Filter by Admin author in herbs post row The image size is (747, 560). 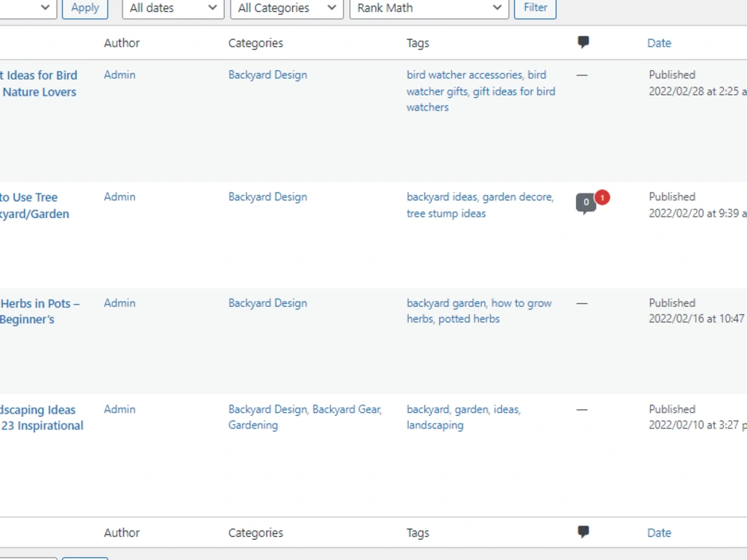tap(120, 303)
